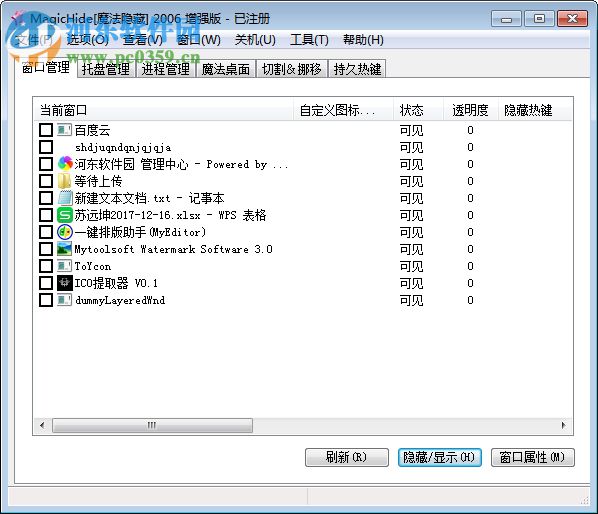Click the dummyLayeredWnd row icon
Screen dimensions: 598x514
pyautogui.click(x=64, y=300)
